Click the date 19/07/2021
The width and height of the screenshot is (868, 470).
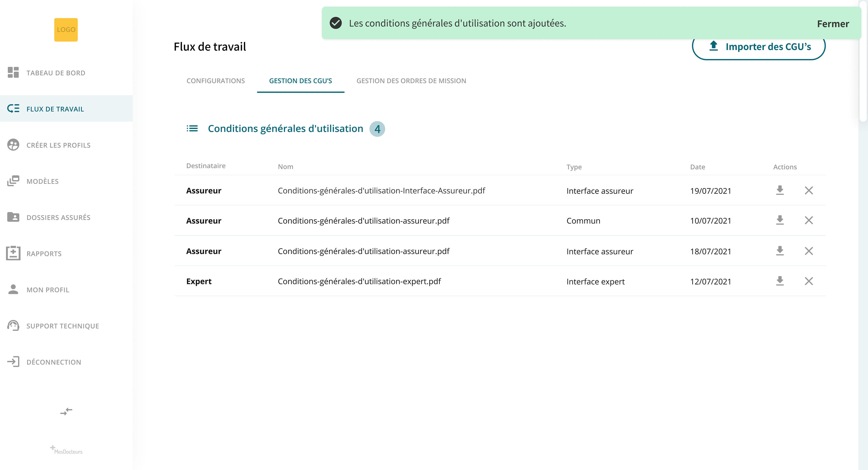click(x=710, y=191)
